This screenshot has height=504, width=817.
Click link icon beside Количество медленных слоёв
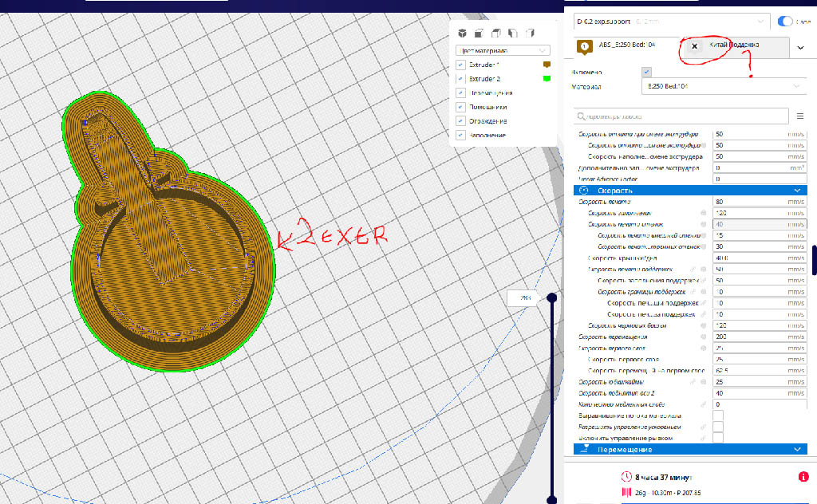(x=704, y=404)
